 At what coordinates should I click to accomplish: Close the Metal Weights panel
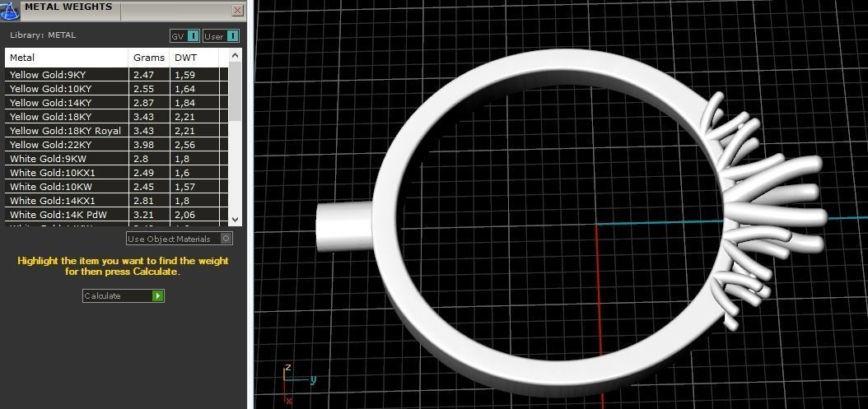coord(237,11)
